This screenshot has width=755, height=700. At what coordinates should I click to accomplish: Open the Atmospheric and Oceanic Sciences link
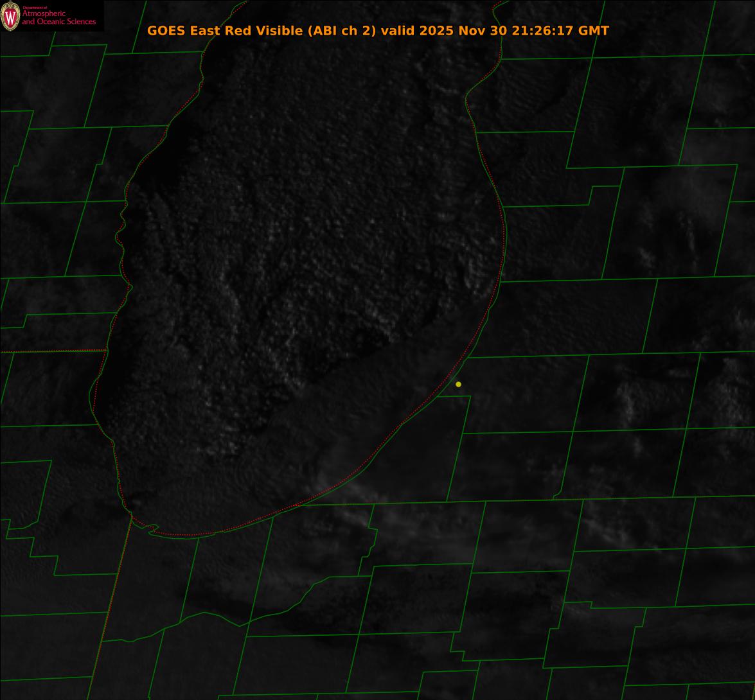(59, 17)
